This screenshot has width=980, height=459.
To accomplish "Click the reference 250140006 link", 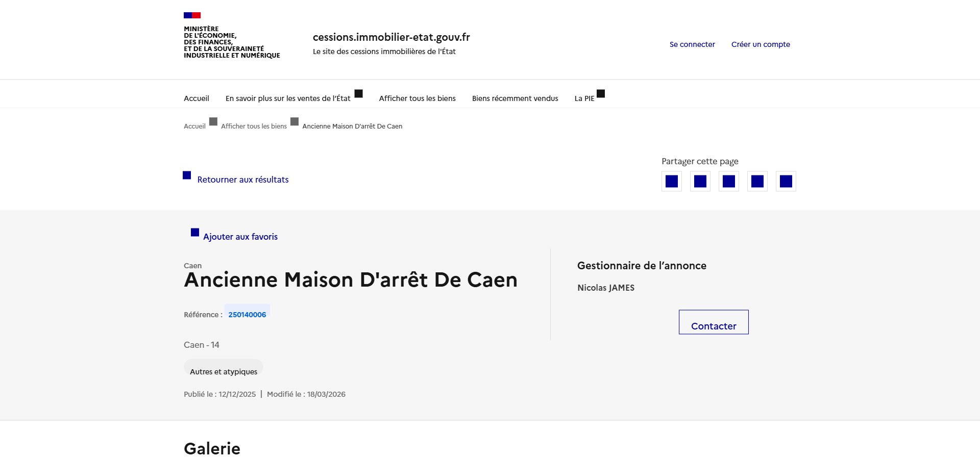I will pos(247,314).
